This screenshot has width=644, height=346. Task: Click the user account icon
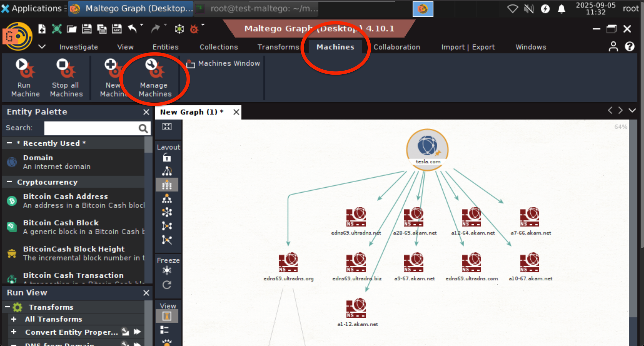[613, 46]
